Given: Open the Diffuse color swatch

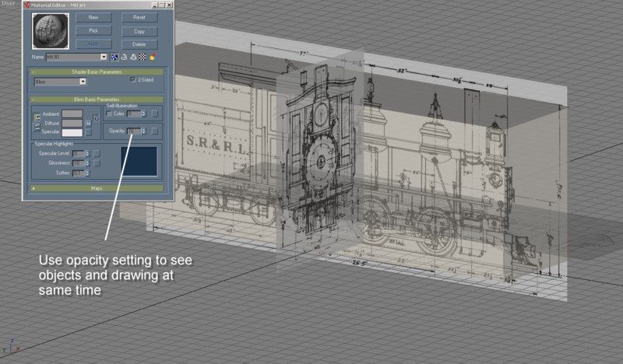Looking at the screenshot, I should tap(72, 124).
